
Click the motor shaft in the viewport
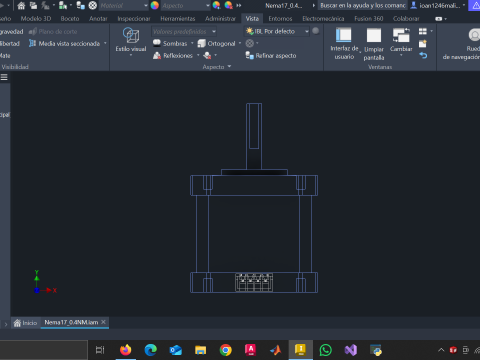tap(254, 136)
